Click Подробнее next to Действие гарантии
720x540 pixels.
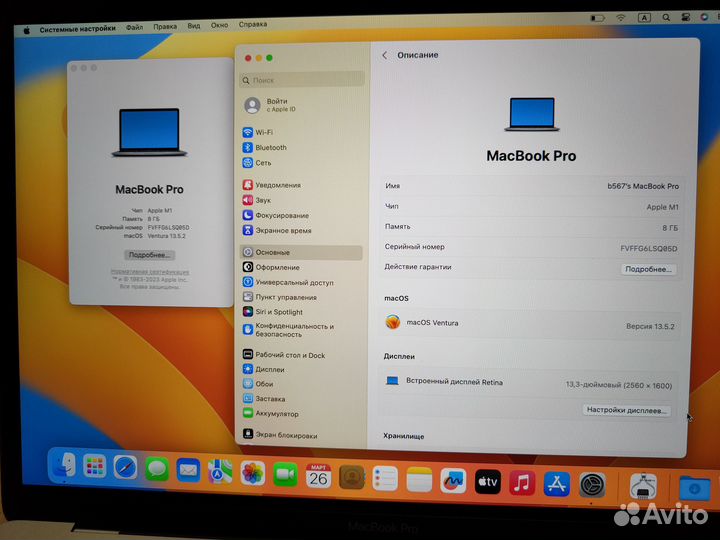(x=648, y=269)
